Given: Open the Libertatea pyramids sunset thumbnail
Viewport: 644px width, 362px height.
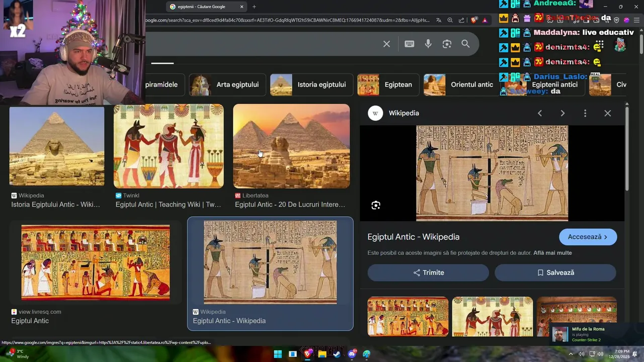Looking at the screenshot, I should point(291,146).
